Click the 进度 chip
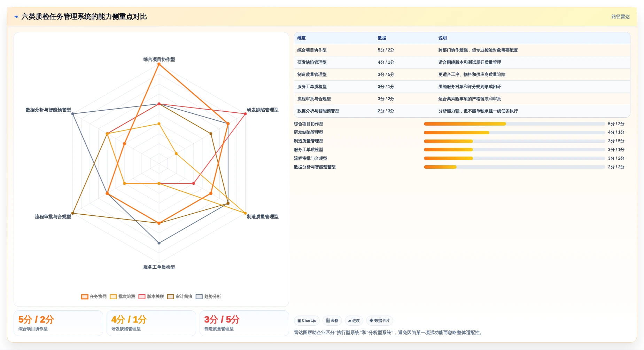 point(354,320)
